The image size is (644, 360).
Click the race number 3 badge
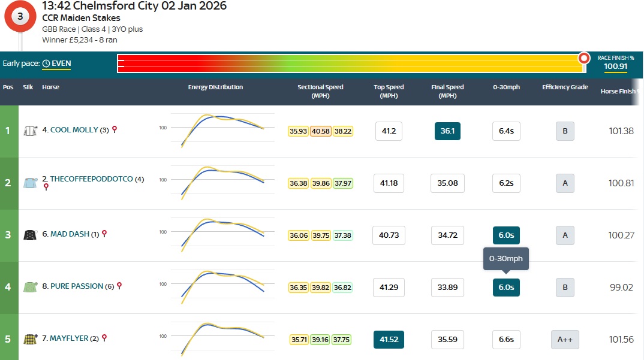tap(20, 17)
